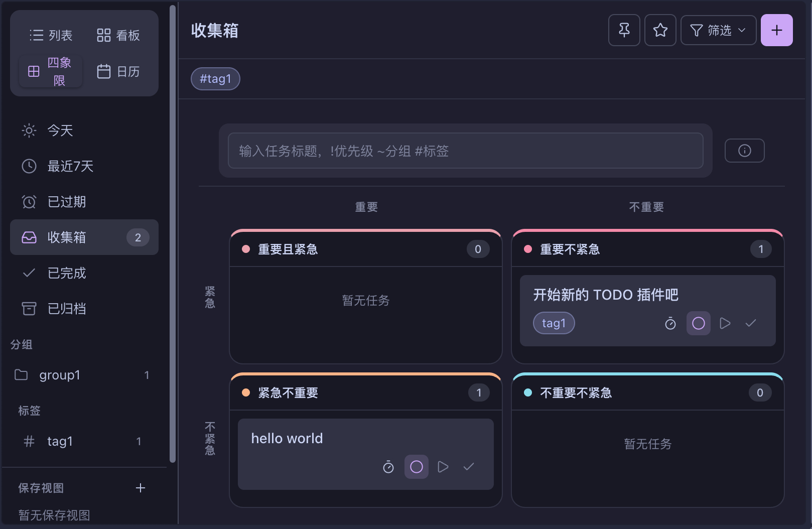Start the play icon on TODO 插件 task

coord(725,323)
